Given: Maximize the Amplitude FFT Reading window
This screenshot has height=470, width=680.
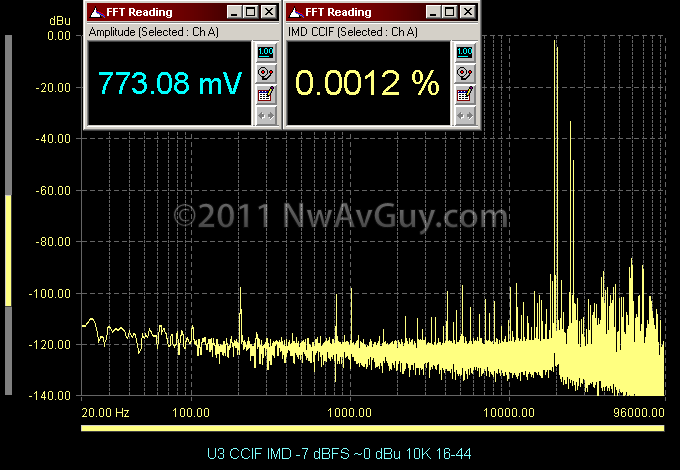Looking at the screenshot, I should click(x=251, y=12).
